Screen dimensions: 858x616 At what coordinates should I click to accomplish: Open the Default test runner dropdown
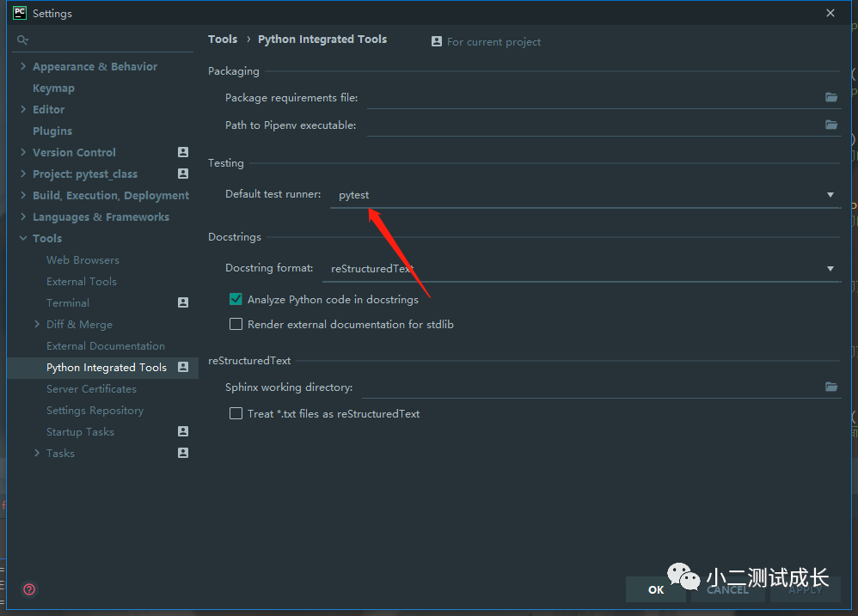coord(830,195)
